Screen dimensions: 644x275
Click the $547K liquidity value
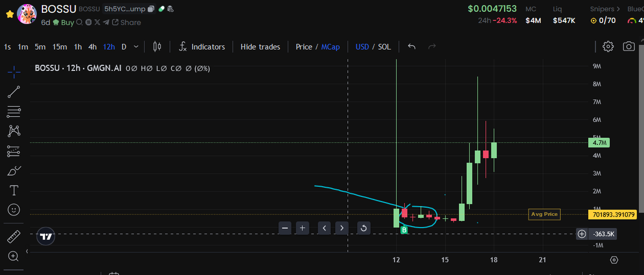click(564, 20)
